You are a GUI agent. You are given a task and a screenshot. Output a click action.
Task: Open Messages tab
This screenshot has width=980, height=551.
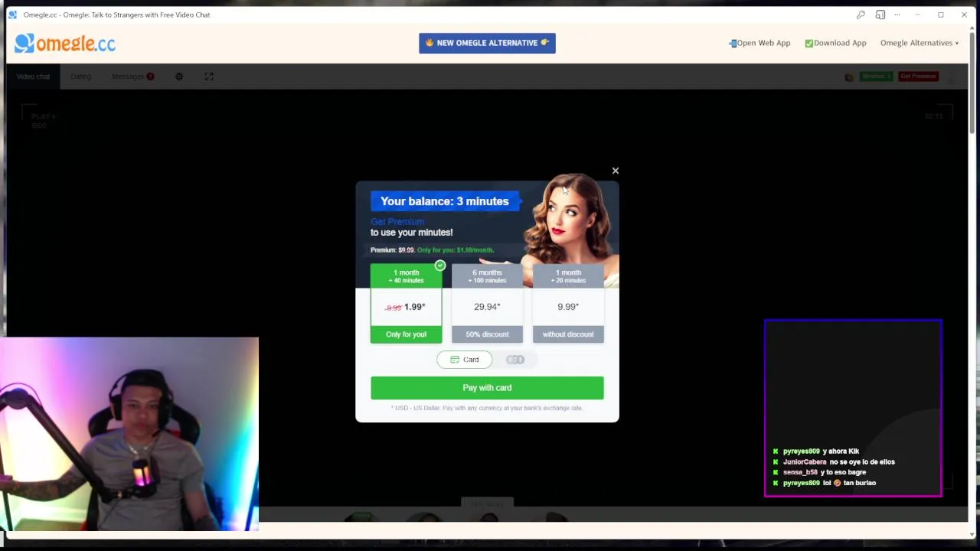[x=132, y=77]
